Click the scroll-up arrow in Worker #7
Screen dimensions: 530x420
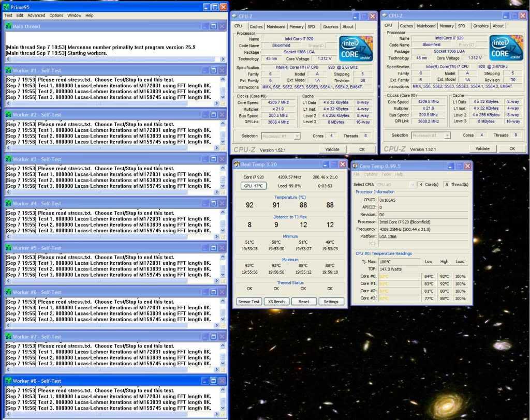pyautogui.click(x=223, y=346)
